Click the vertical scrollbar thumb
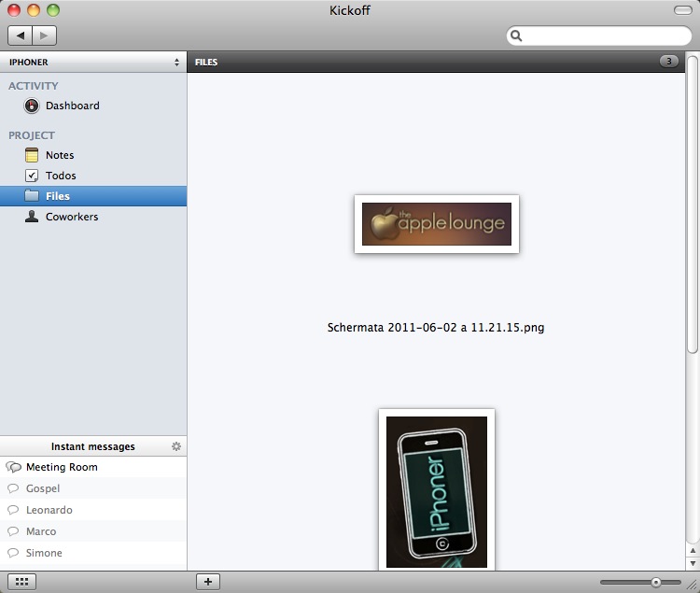 click(693, 205)
